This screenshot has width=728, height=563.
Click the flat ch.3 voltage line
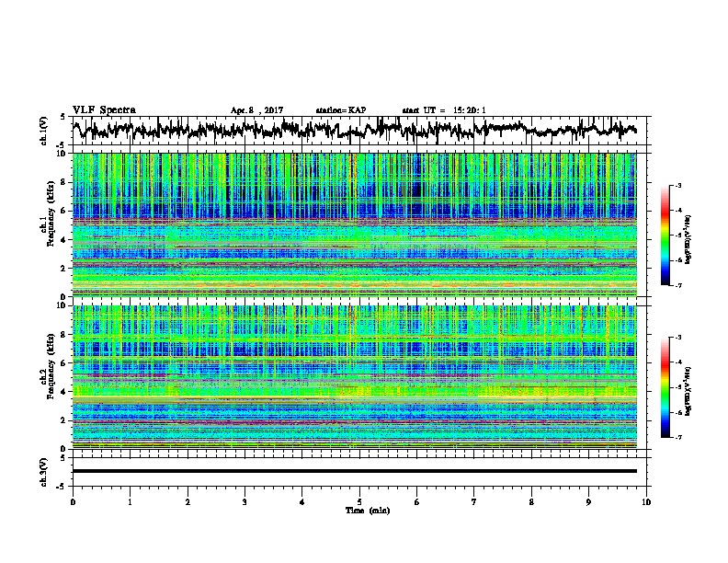pyautogui.click(x=354, y=471)
